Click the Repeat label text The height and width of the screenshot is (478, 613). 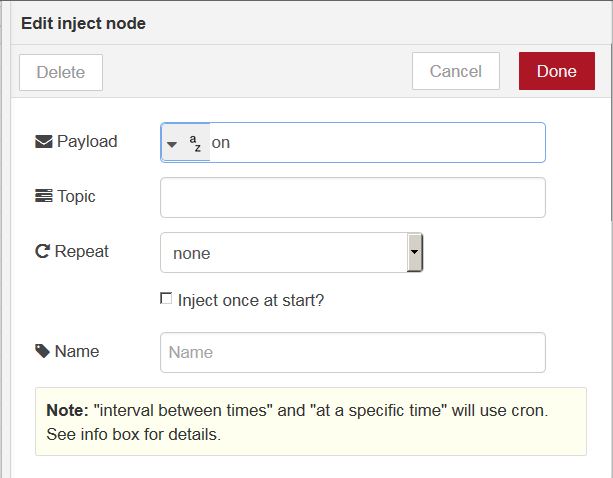(82, 252)
